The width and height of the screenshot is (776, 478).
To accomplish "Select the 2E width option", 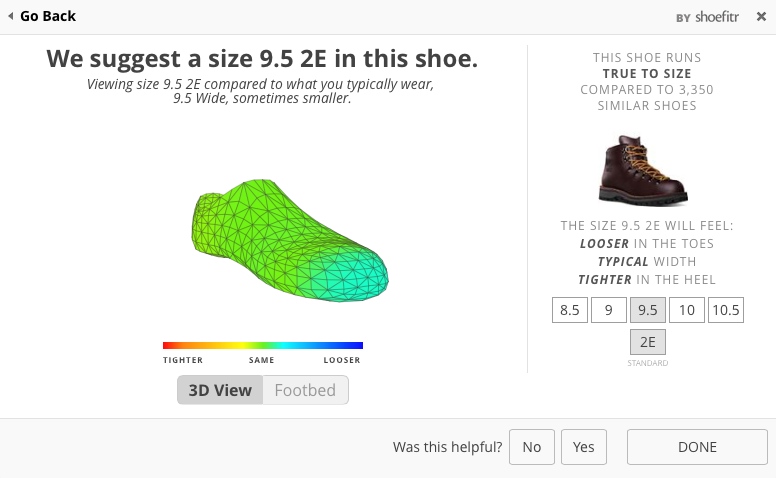I will pyautogui.click(x=647, y=342).
